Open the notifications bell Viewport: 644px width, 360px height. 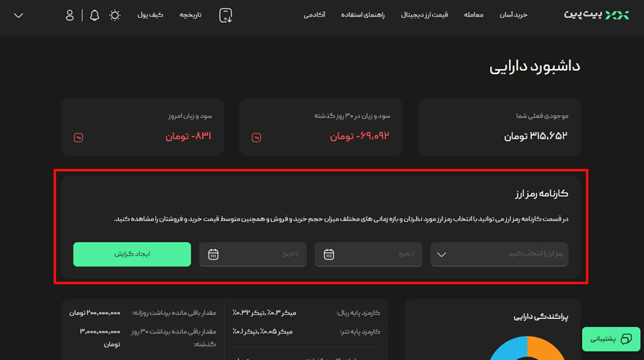tap(94, 16)
